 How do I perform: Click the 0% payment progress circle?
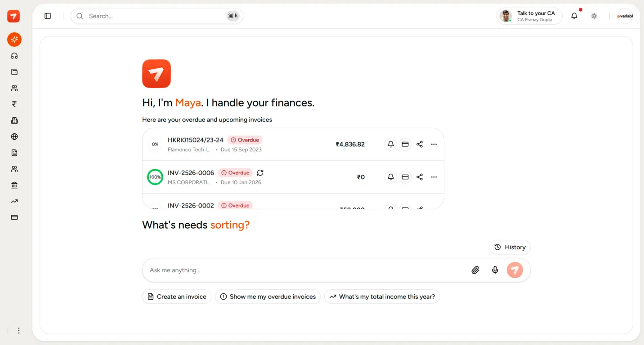click(x=155, y=144)
